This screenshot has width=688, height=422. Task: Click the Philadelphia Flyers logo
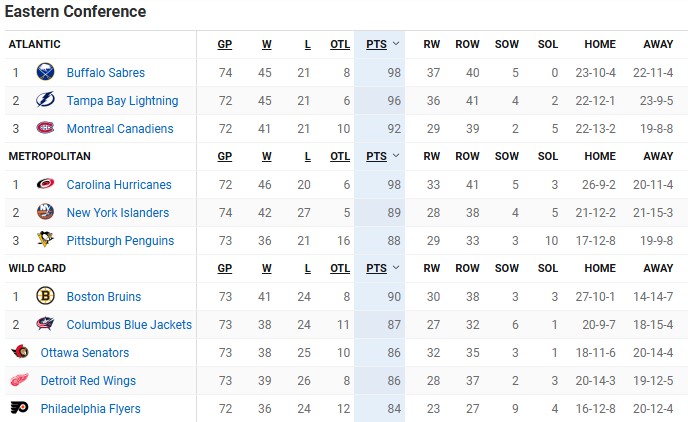(x=19, y=409)
